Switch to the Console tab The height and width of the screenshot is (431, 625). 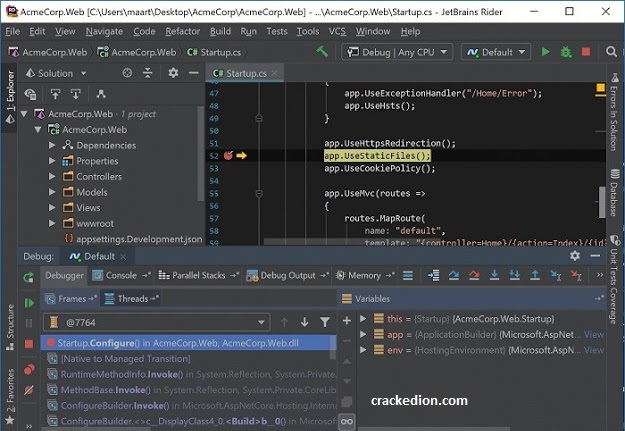[121, 275]
